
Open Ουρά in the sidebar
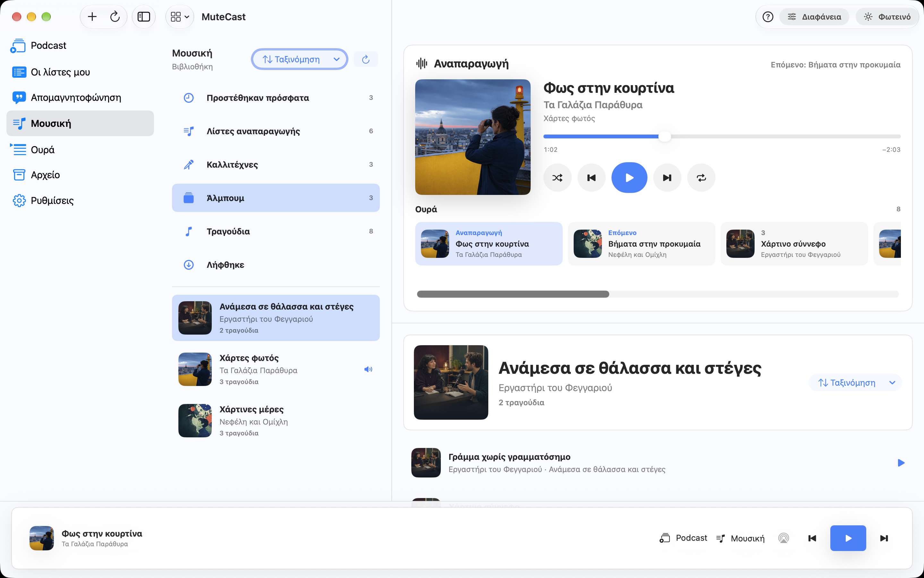coord(80,149)
